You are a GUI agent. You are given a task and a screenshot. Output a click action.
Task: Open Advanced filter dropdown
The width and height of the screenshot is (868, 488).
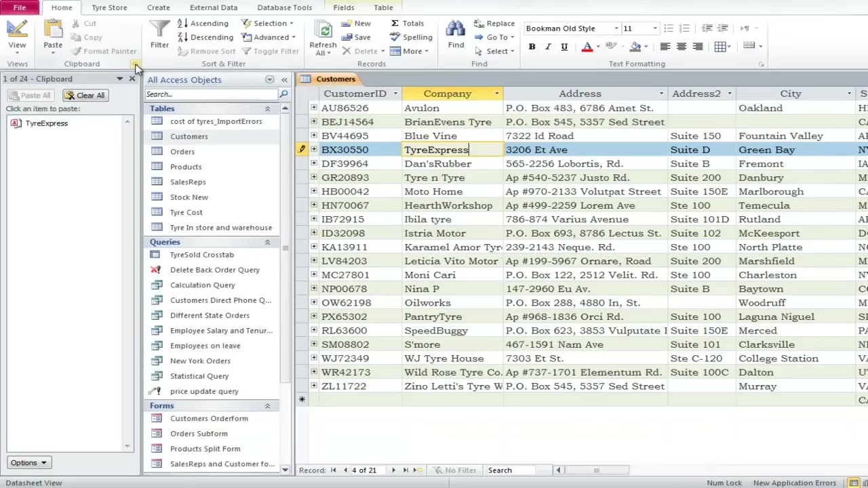point(269,37)
